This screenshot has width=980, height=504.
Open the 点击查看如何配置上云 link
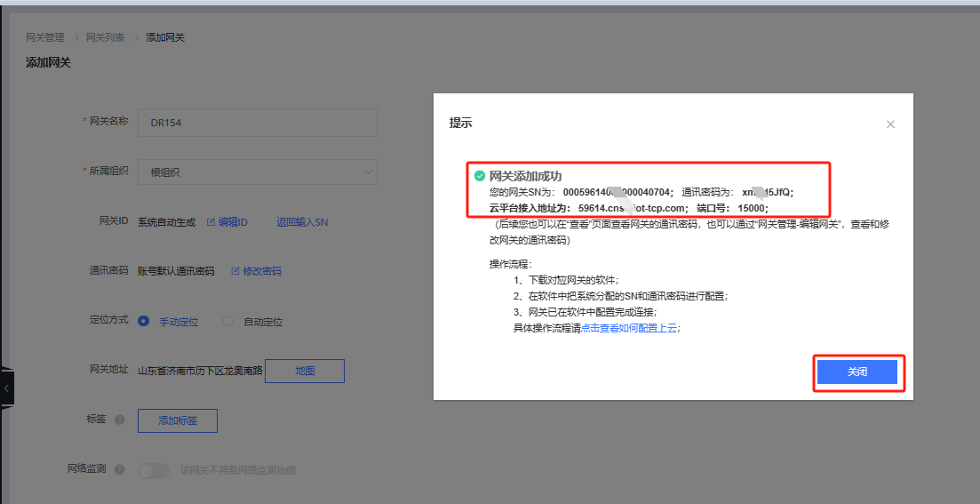point(630,328)
